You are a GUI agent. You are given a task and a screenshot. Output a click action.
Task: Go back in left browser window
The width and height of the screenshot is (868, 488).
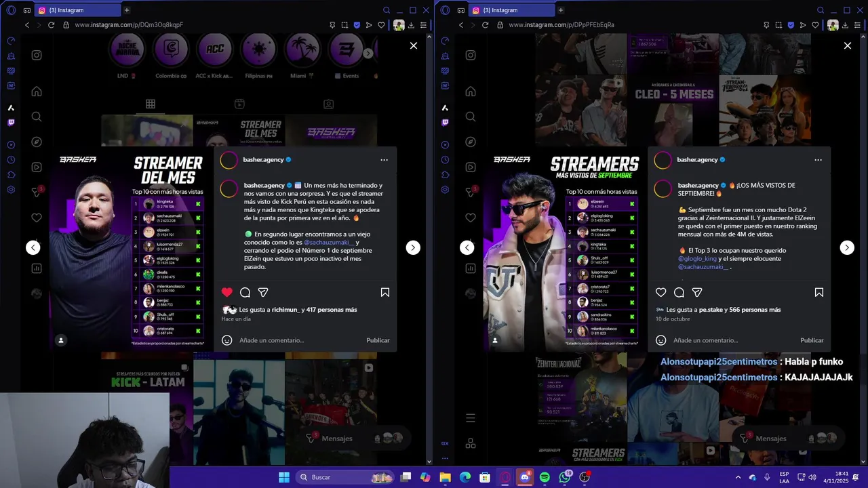[27, 25]
